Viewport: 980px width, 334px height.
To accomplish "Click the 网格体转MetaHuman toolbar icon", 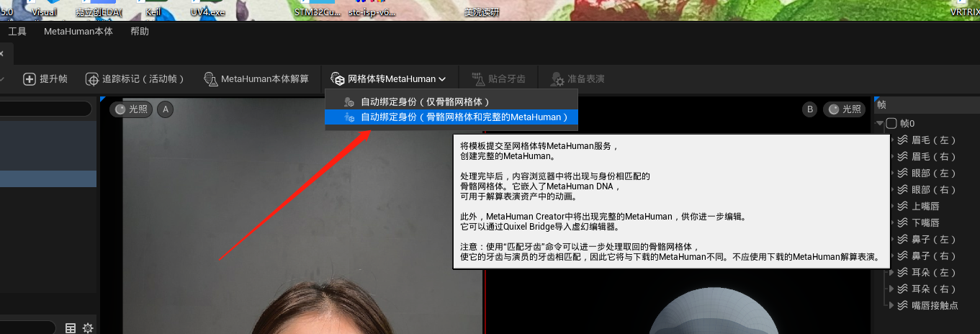I will click(338, 79).
